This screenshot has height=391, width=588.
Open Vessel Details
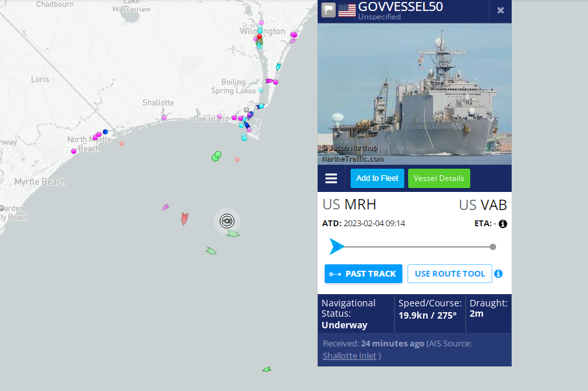point(439,178)
